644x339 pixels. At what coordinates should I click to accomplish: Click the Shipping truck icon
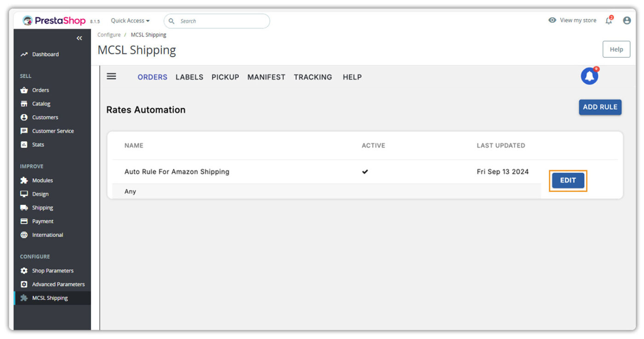click(x=24, y=208)
